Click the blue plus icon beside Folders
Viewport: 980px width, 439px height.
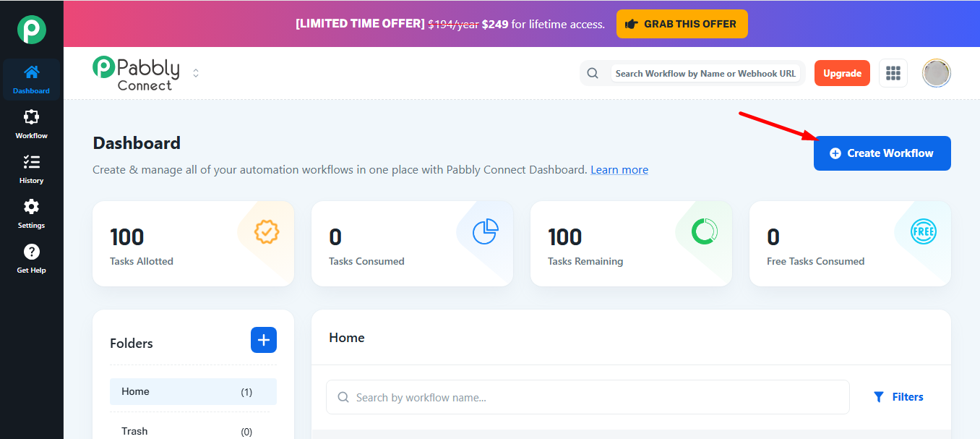point(264,340)
